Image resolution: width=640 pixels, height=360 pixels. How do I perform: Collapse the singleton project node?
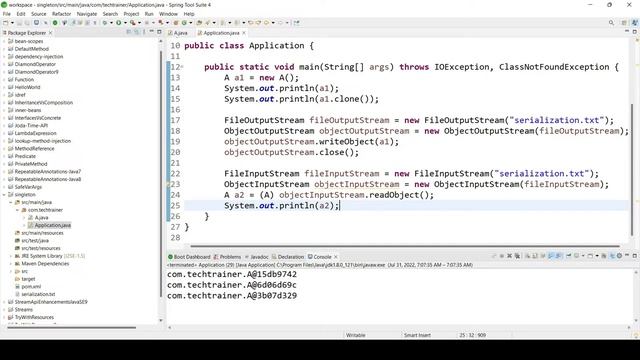point(4,195)
